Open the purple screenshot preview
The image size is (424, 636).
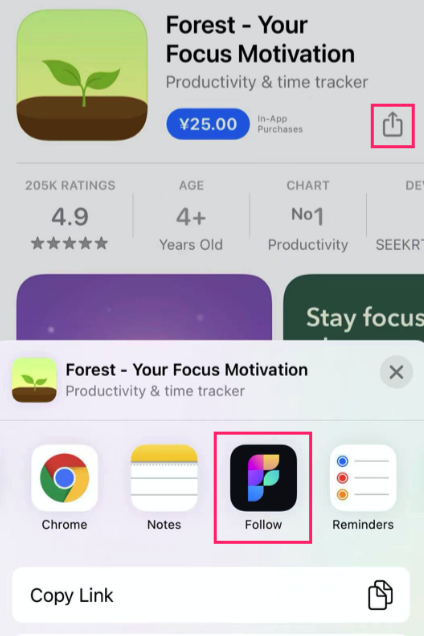144,307
